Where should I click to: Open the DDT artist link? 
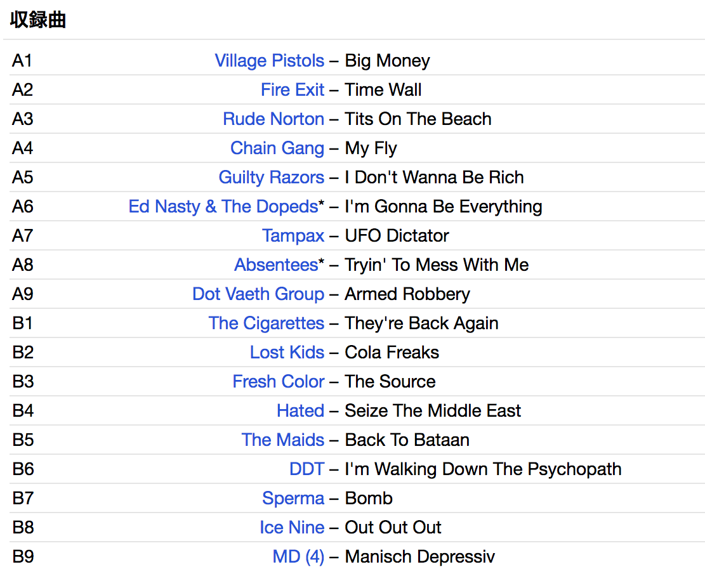click(306, 469)
